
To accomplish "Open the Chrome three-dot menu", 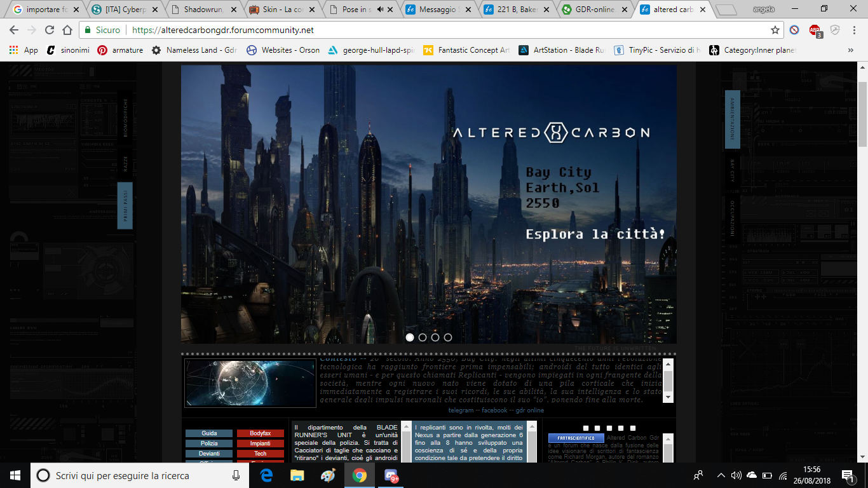I will (x=855, y=30).
